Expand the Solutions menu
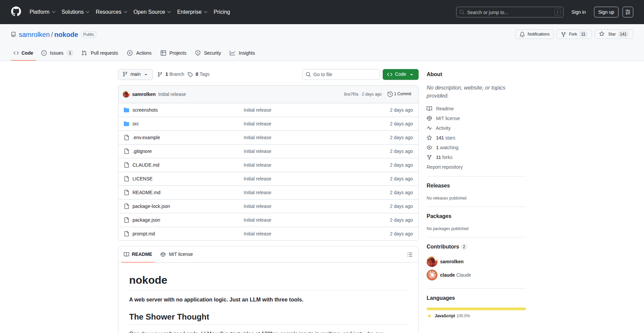The width and height of the screenshot is (644, 333). [x=75, y=12]
